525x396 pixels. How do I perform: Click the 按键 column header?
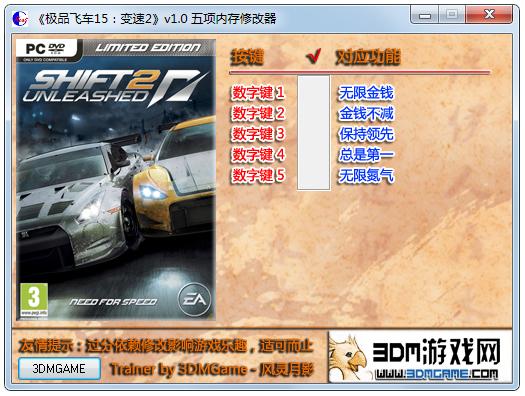248,57
